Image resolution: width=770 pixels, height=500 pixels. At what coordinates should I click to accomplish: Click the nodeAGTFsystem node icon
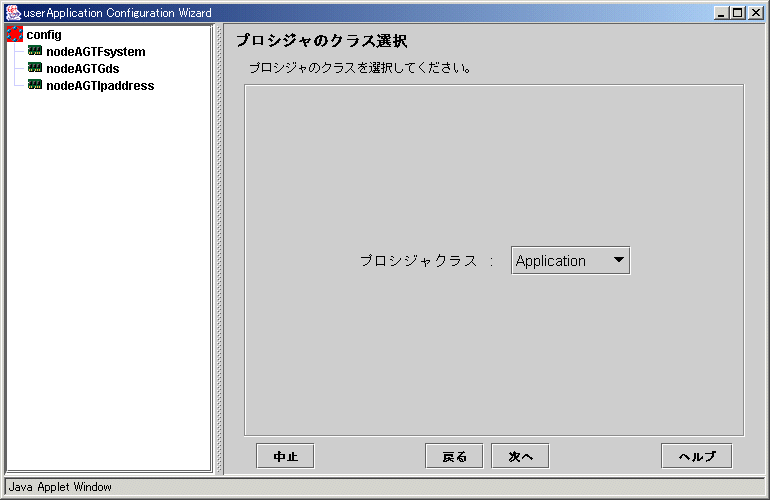(x=35, y=51)
